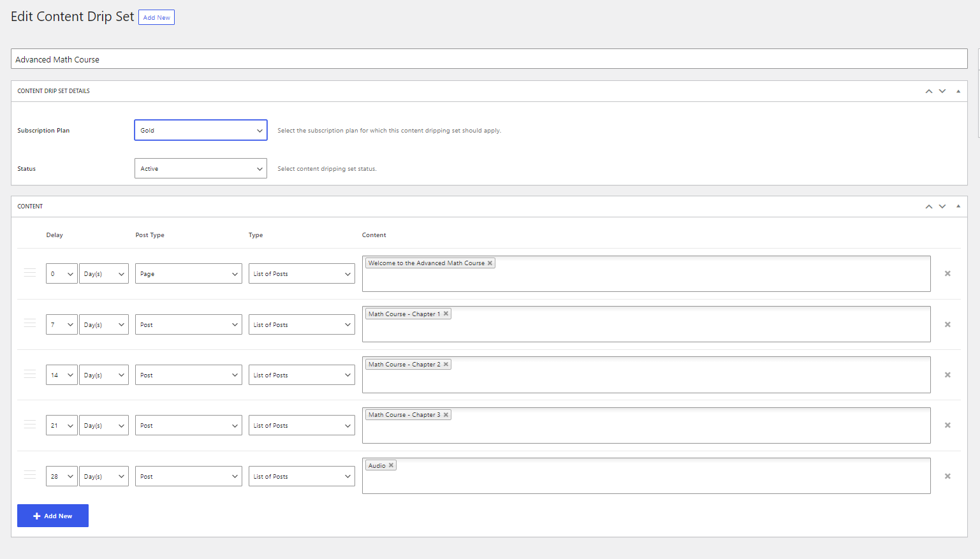Open the delay number dropdown set to 28
Screen dimensions: 980x559
coord(62,476)
